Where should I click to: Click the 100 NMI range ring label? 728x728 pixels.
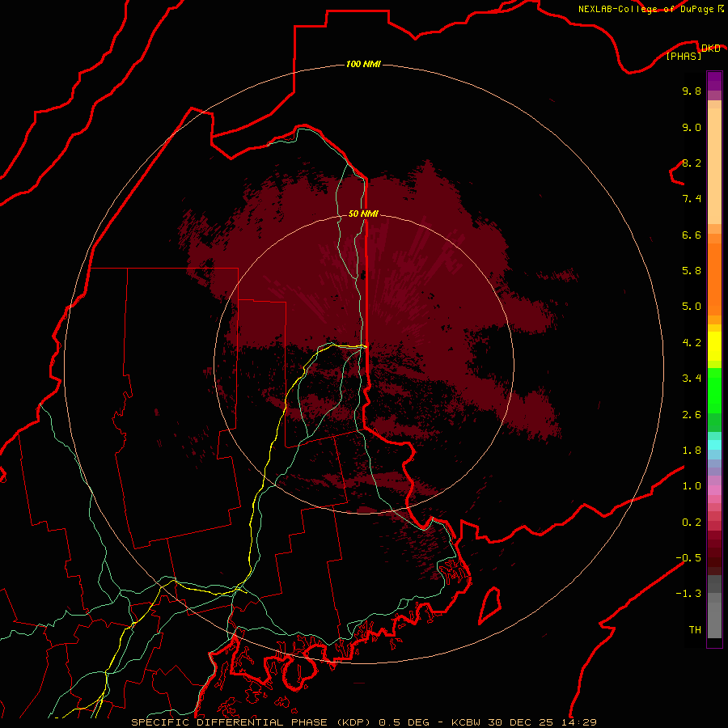click(363, 64)
